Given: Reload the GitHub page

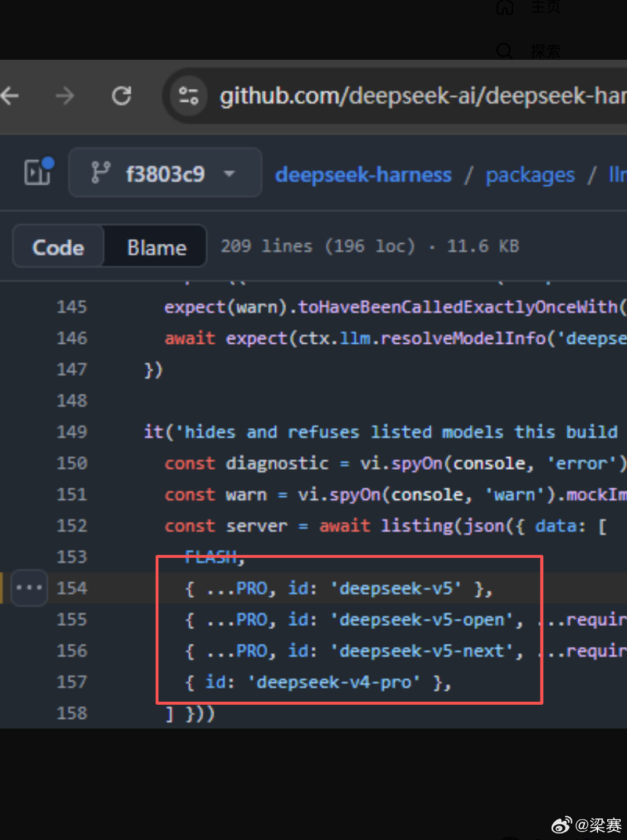Looking at the screenshot, I should tap(121, 96).
